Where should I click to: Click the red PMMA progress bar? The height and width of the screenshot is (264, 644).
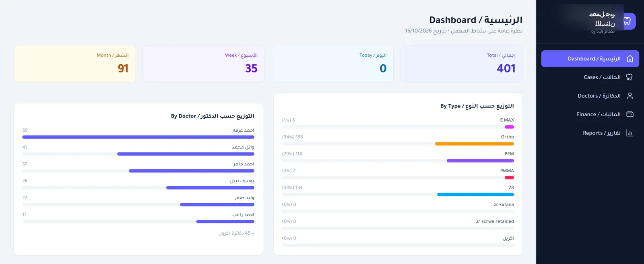[x=509, y=177]
